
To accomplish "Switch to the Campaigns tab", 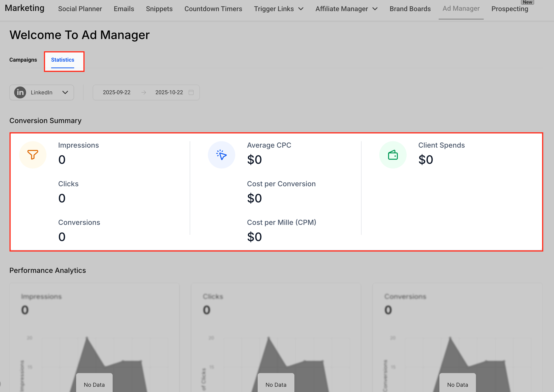I will click(x=23, y=60).
